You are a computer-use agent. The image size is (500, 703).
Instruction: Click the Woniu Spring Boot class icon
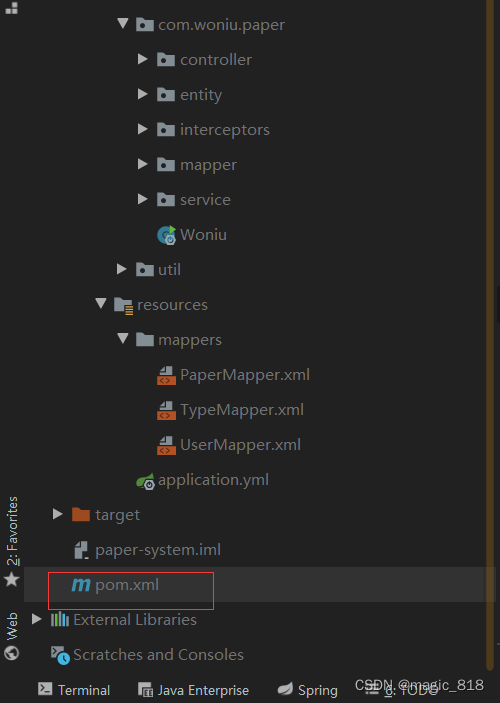tap(167, 235)
